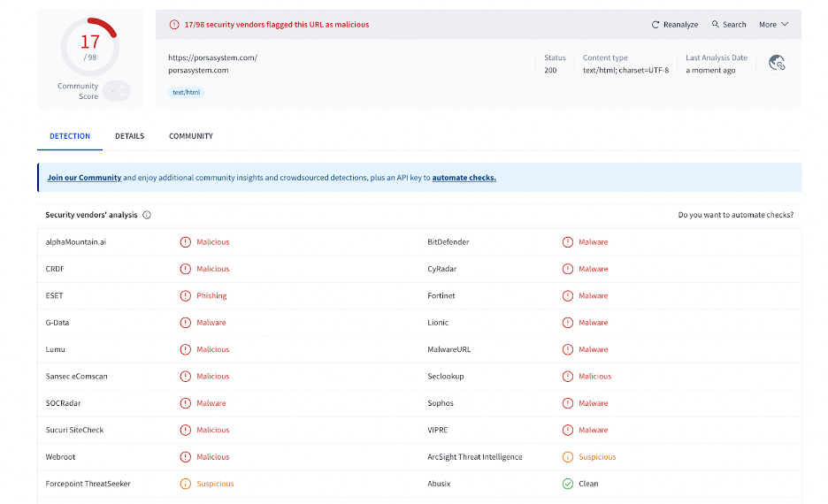828x504 pixels.
Task: Click 'Do you want to automate checks?'
Action: 735,215
